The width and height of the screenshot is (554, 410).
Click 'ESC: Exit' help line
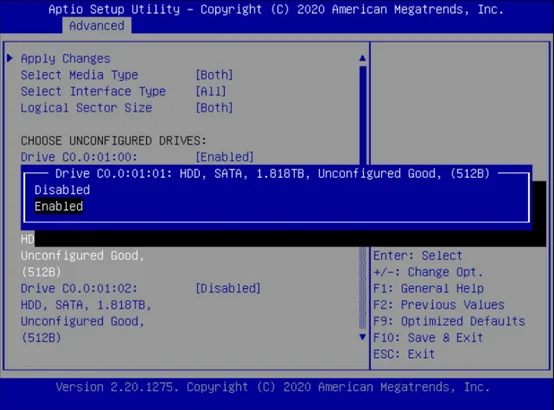point(404,354)
